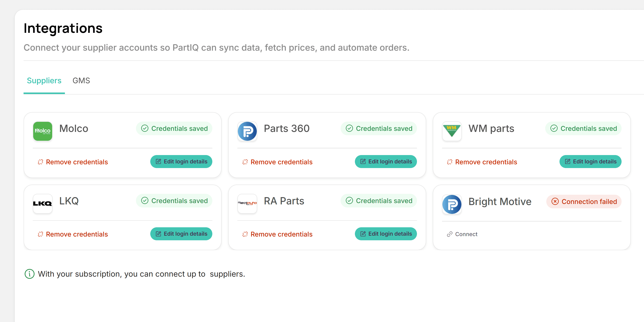This screenshot has width=644, height=322.
Task: Click the checkmark icon in LKQ's status badge
Action: [145, 201]
